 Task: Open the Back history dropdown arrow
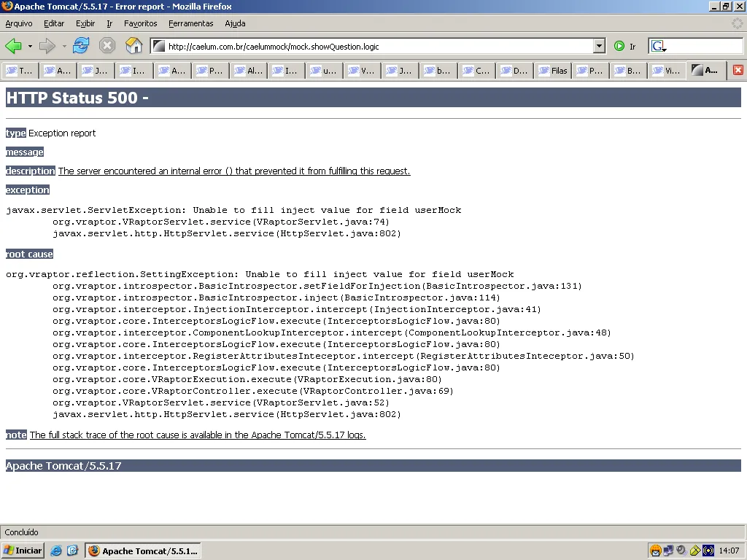(x=30, y=46)
